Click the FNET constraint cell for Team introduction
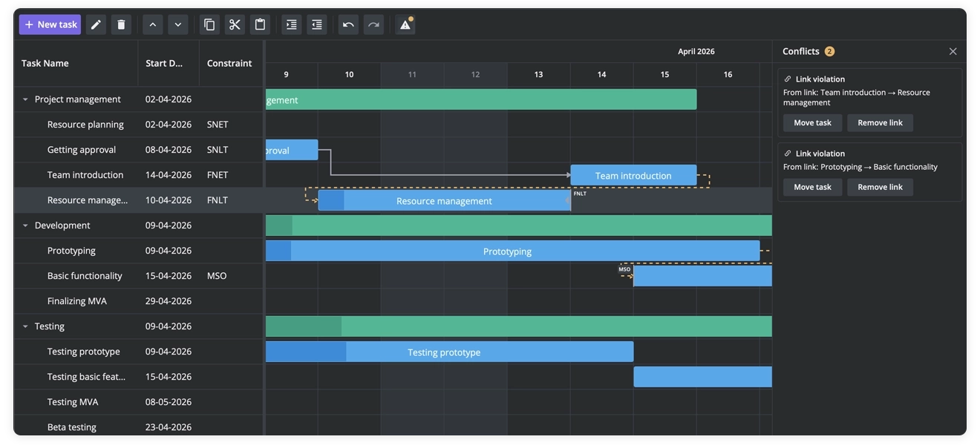The height and width of the screenshot is (448, 980). pos(231,175)
